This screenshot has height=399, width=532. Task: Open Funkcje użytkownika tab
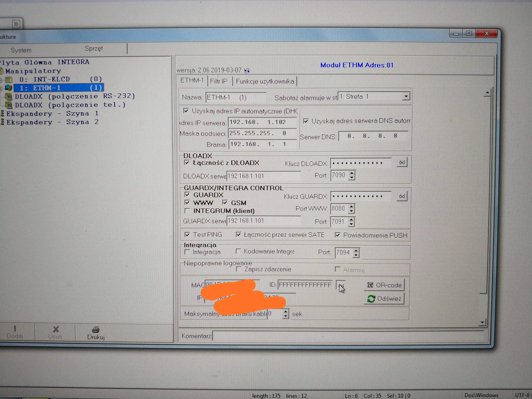[265, 81]
